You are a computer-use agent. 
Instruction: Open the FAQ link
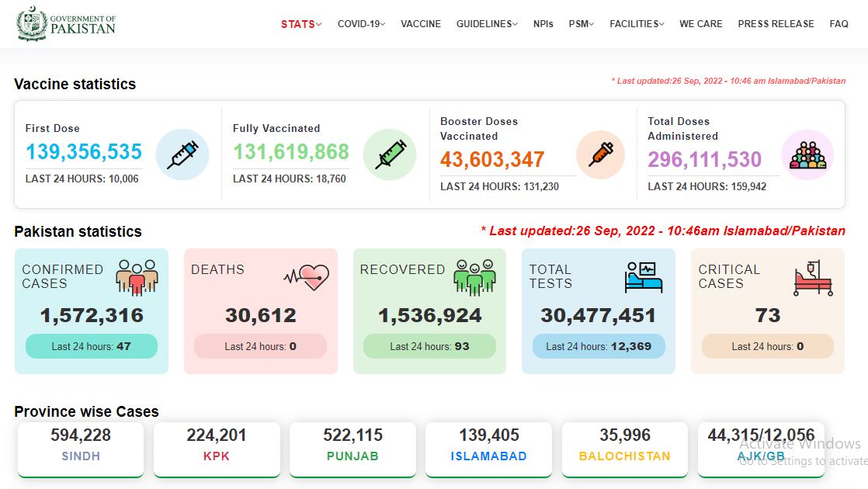[x=838, y=24]
